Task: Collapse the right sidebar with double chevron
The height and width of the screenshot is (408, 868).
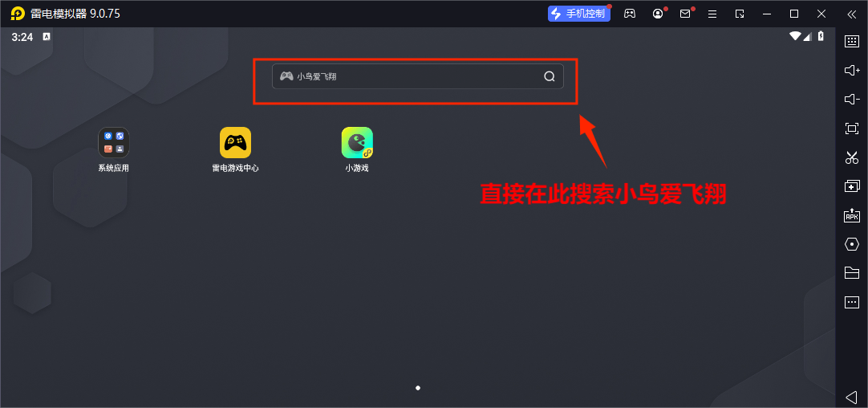Action: pyautogui.click(x=852, y=14)
